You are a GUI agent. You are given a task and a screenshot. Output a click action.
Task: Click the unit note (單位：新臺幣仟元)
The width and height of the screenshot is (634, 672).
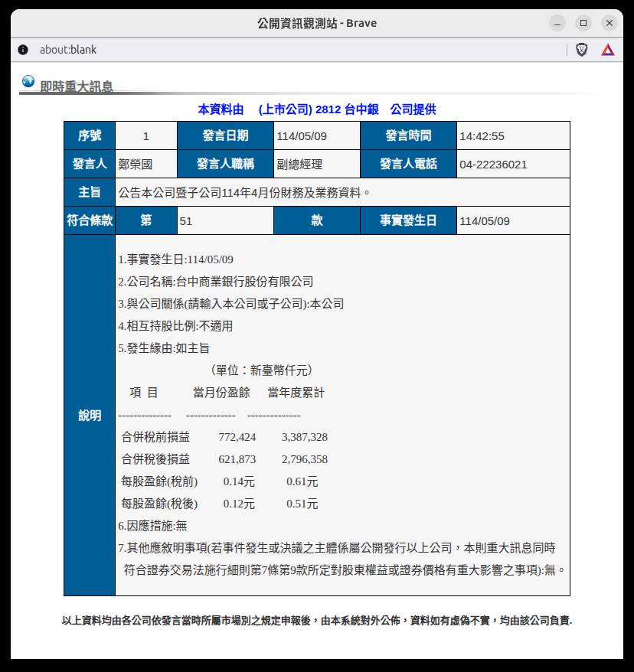click(262, 370)
